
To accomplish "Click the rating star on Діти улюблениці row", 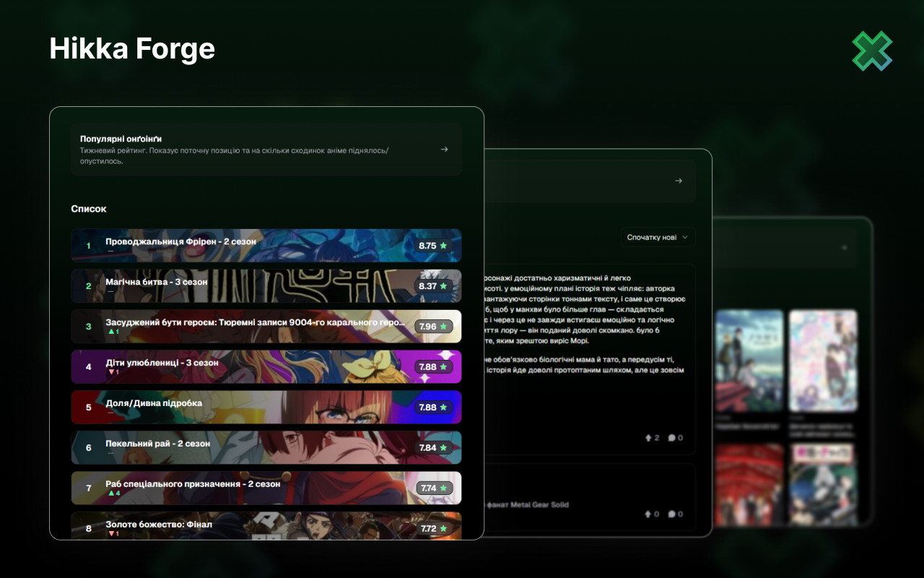I will pyautogui.click(x=443, y=367).
